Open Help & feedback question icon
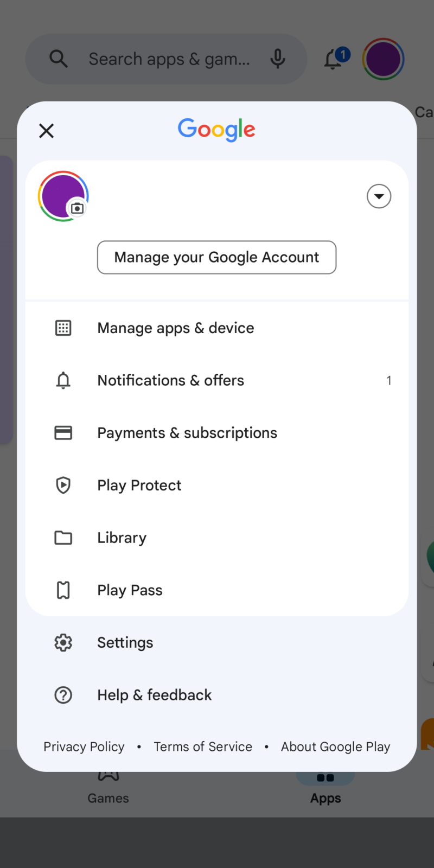This screenshot has width=434, height=868. coord(63,695)
